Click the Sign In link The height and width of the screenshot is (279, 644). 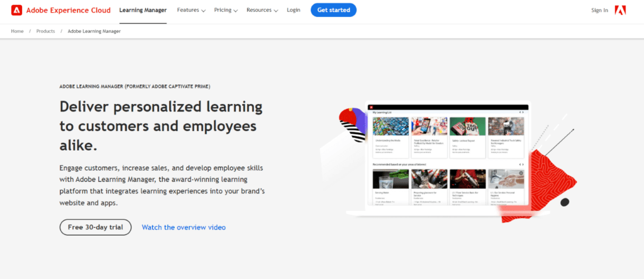pyautogui.click(x=599, y=10)
